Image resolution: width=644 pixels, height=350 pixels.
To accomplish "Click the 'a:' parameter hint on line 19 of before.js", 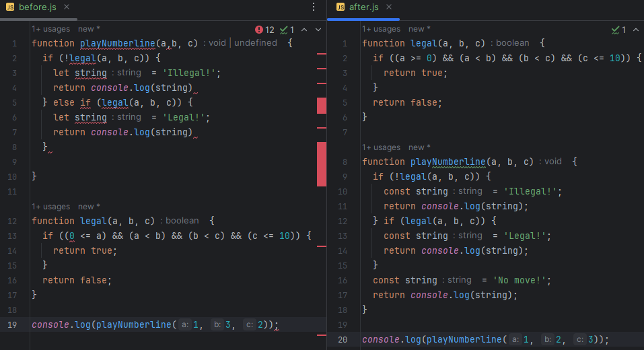I will tap(185, 324).
